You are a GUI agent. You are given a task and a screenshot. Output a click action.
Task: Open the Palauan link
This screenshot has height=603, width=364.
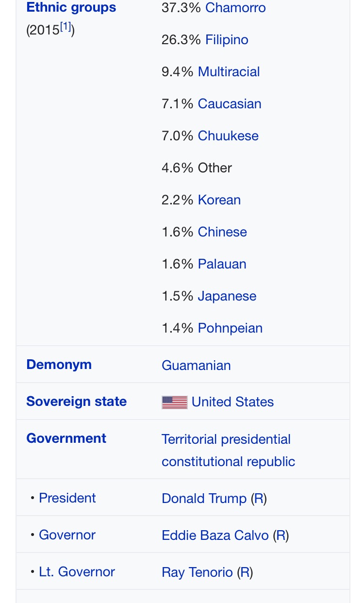click(222, 264)
